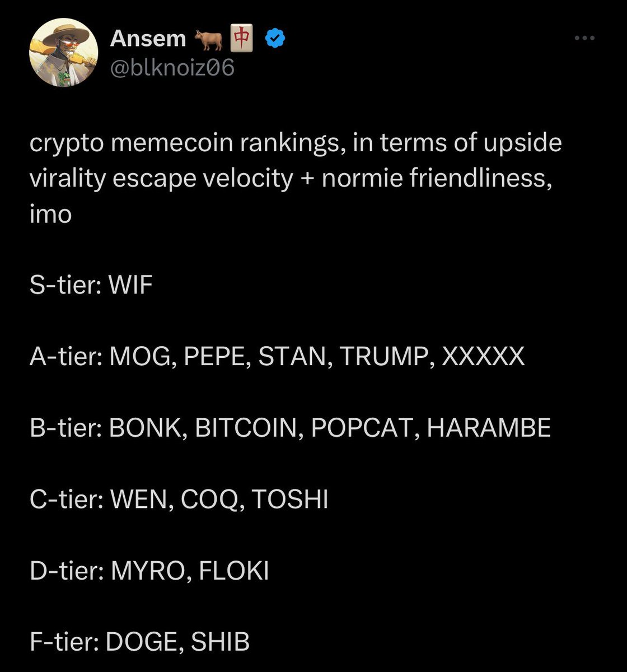This screenshot has width=627, height=672.
Task: Open the three-dot more options menu
Action: pyautogui.click(x=584, y=38)
